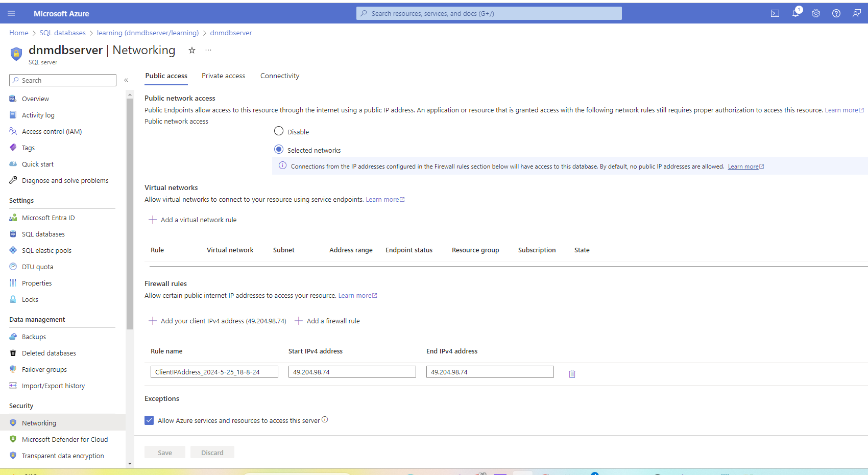The width and height of the screenshot is (868, 475).
Task: Open Microsoft Entra ID settings
Action: 48,218
